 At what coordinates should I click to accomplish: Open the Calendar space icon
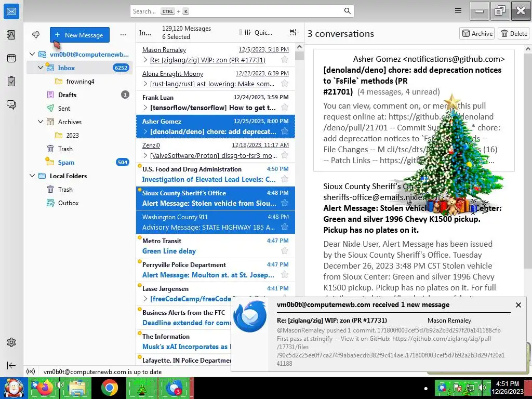(11, 58)
